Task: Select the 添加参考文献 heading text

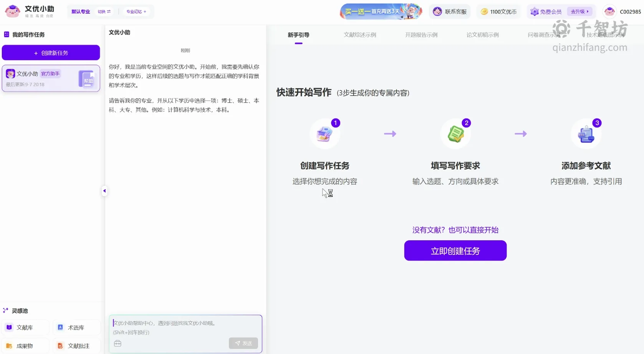Action: click(x=586, y=166)
